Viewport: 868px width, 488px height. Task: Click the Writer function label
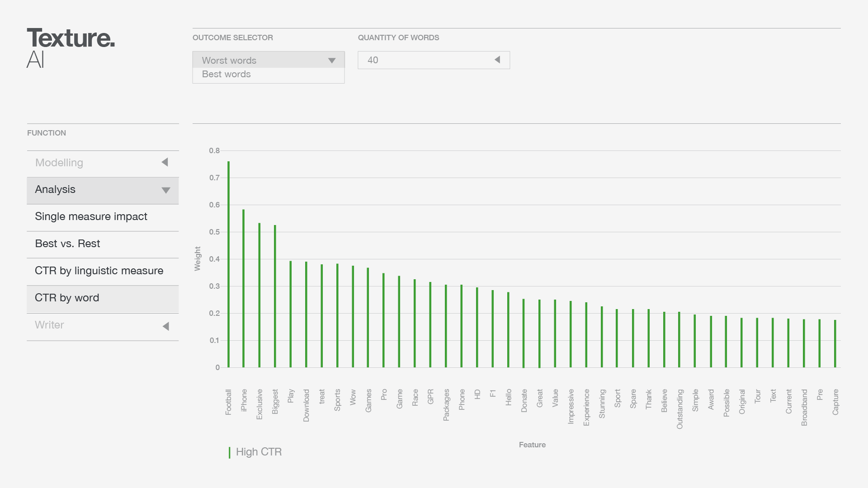click(x=49, y=325)
